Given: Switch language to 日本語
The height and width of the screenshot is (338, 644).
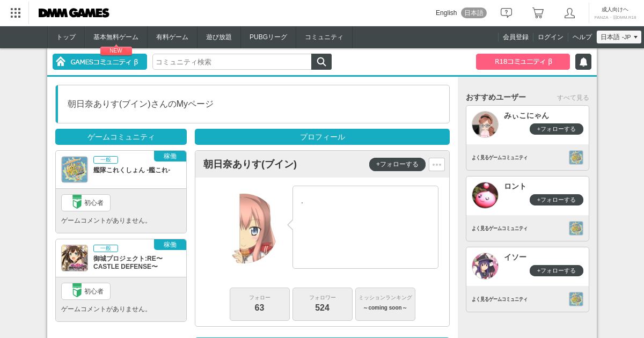Looking at the screenshot, I should point(474,13).
